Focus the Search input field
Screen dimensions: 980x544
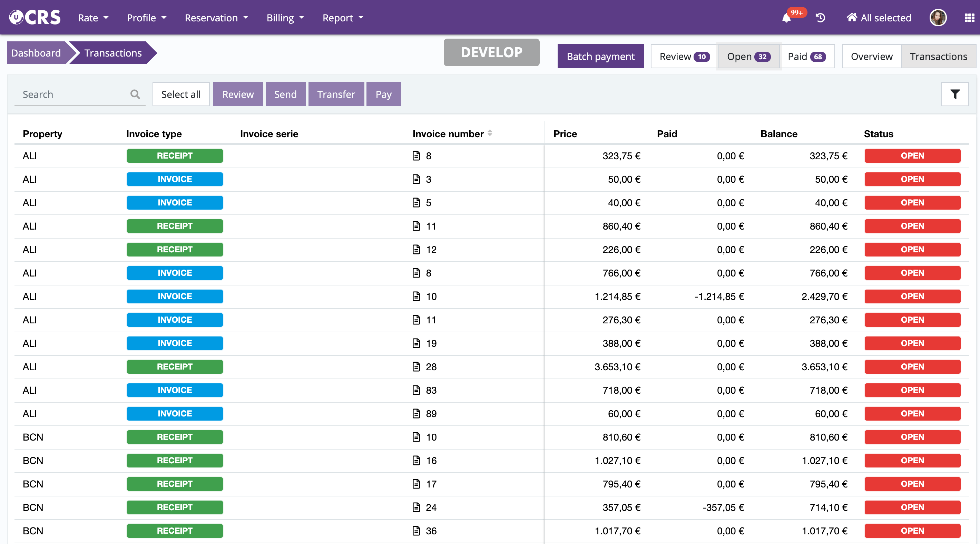coord(72,94)
